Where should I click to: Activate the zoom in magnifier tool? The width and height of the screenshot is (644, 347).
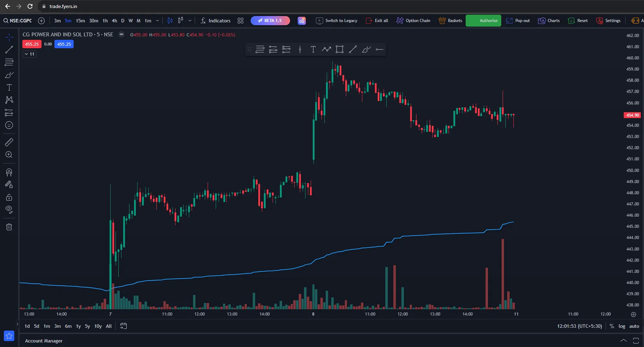(9, 154)
